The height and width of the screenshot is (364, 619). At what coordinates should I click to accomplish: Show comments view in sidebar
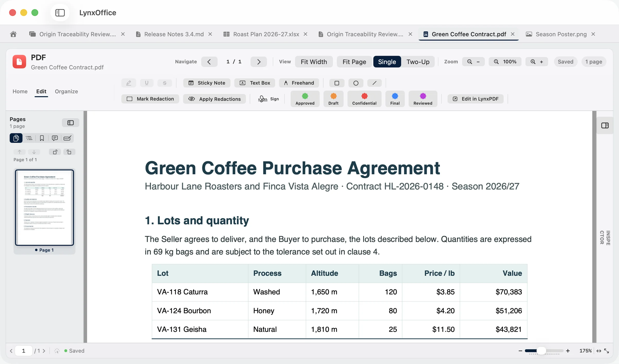55,138
